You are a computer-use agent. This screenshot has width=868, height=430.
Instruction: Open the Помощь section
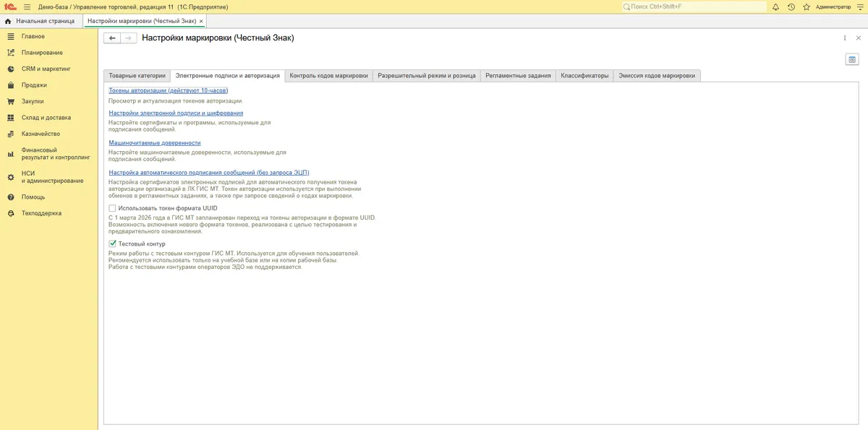click(33, 197)
